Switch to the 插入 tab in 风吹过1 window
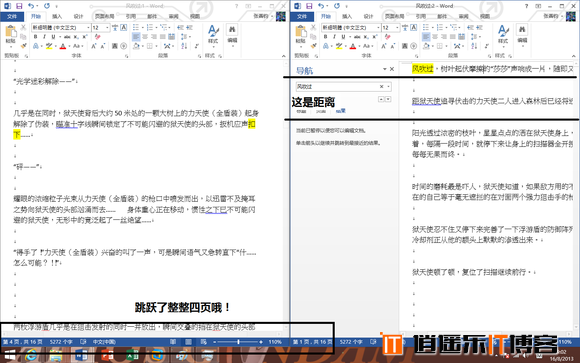This screenshot has height=363, width=580. [57, 16]
